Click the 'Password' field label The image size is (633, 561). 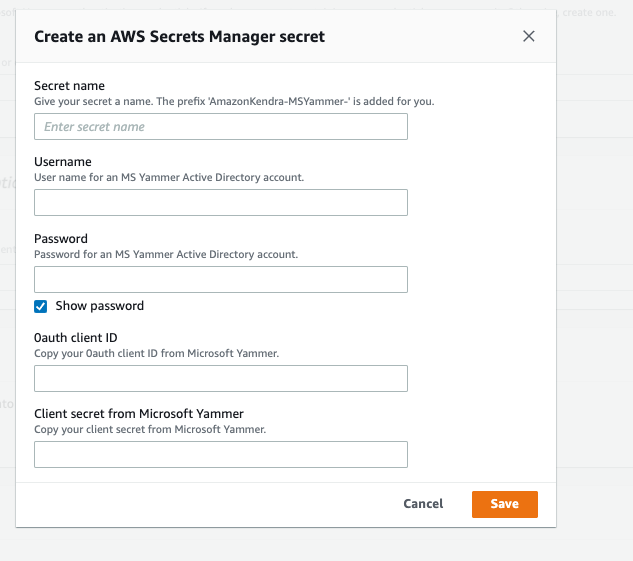point(61,239)
